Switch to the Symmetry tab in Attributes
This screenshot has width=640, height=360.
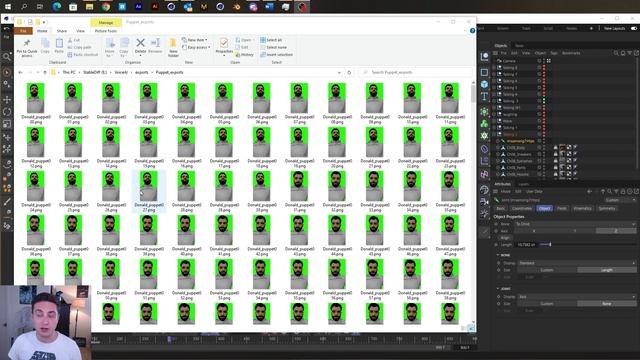click(607, 209)
